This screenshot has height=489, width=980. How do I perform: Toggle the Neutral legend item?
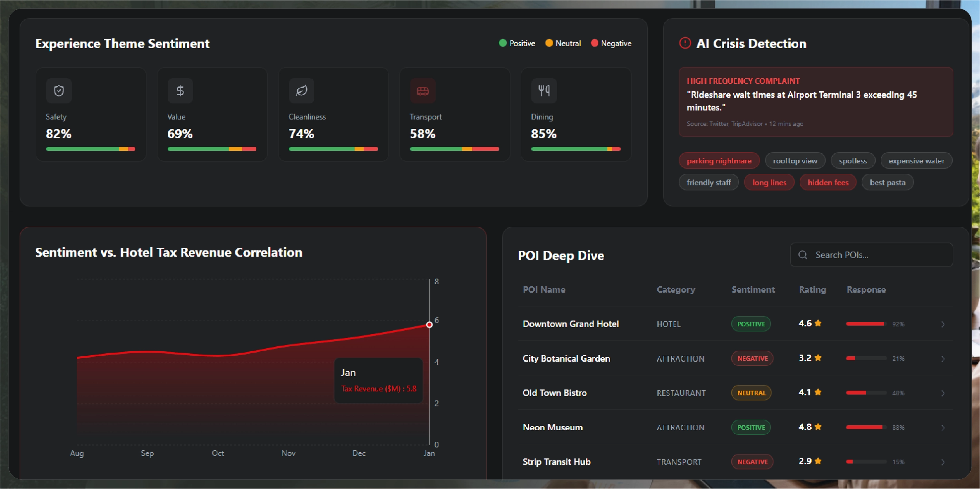click(563, 43)
